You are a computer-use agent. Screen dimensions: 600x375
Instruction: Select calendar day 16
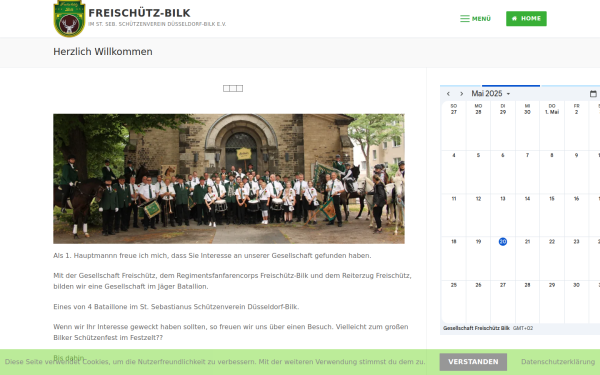tap(576, 199)
